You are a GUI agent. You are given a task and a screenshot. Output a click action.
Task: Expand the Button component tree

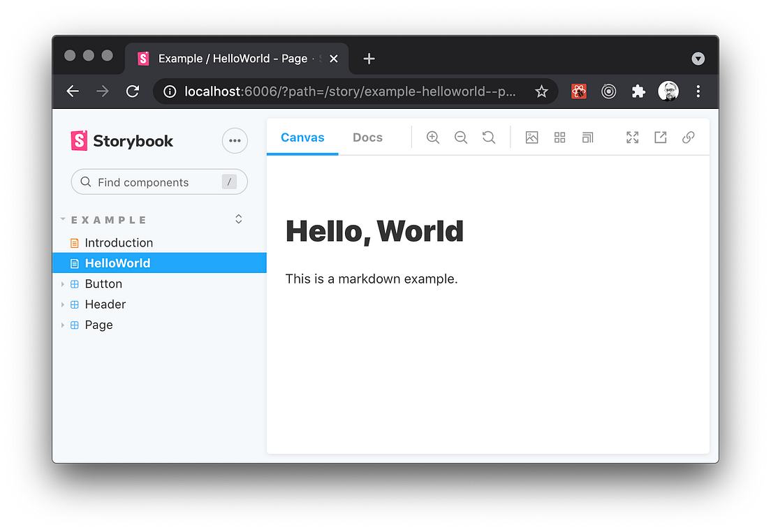point(63,283)
